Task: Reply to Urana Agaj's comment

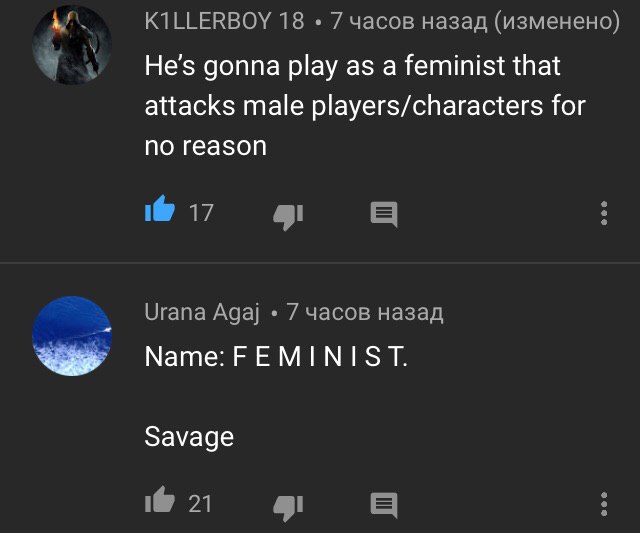Action: tap(384, 505)
